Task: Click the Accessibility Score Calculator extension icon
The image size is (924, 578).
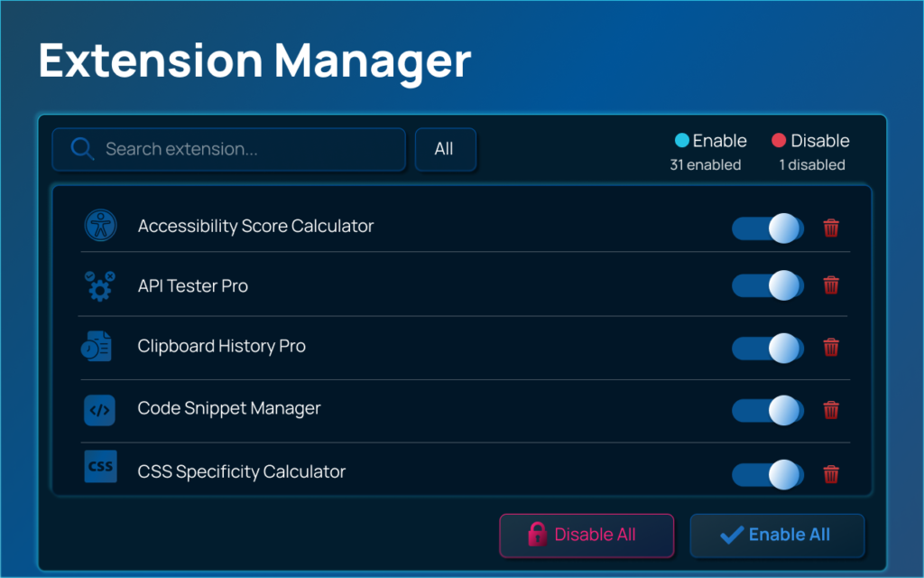Action: point(99,226)
